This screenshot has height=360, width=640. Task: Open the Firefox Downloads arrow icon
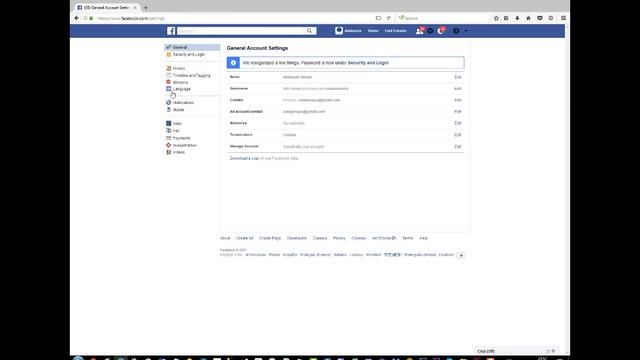click(x=517, y=18)
